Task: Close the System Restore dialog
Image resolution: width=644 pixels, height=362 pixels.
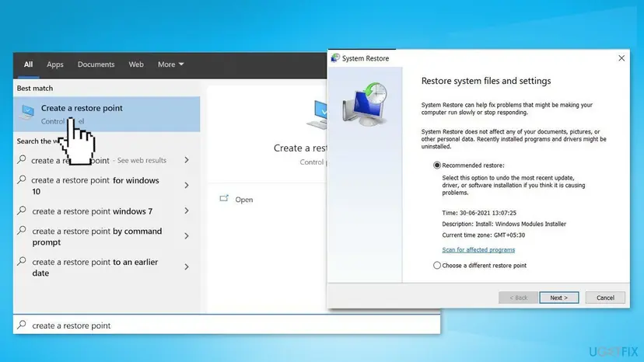Action: 621,58
